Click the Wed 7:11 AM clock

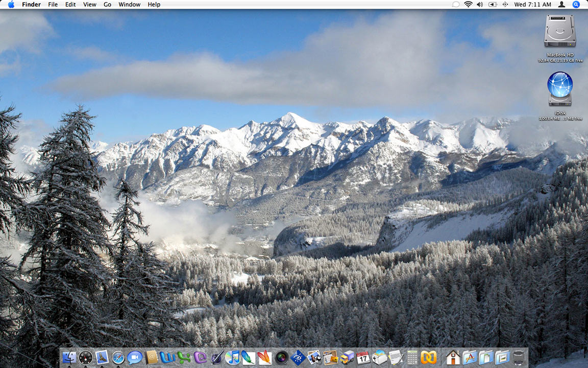(532, 5)
